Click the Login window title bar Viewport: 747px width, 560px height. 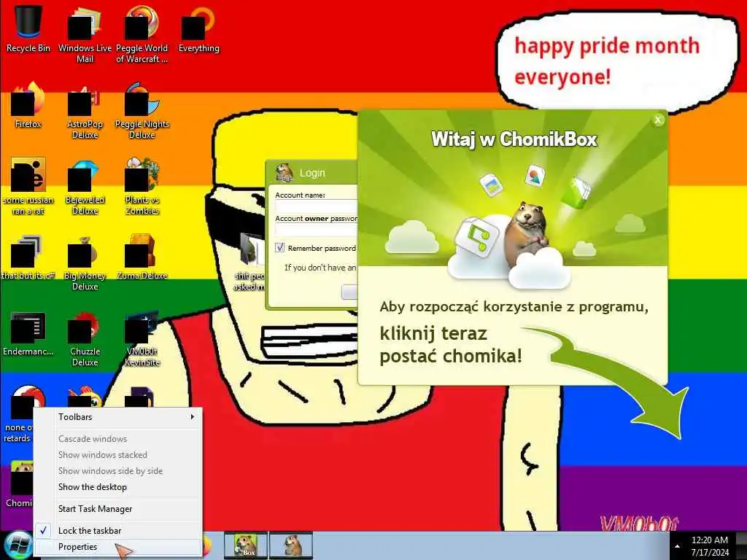click(312, 172)
